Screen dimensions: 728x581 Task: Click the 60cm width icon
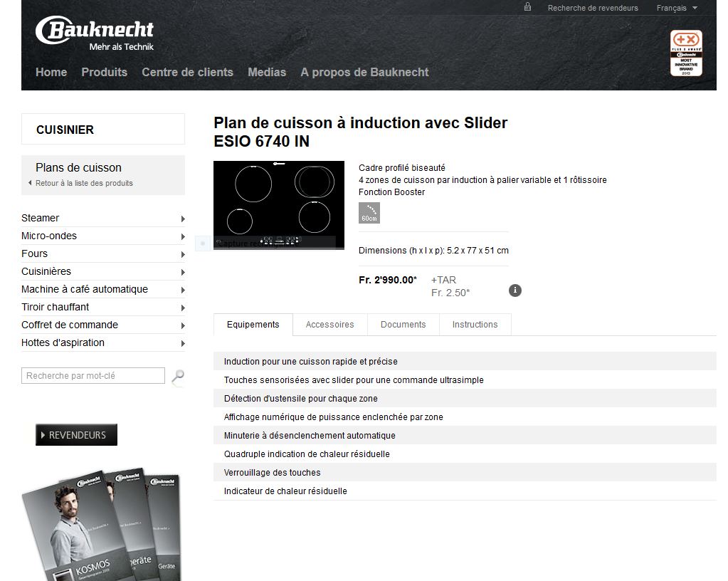pos(369,213)
